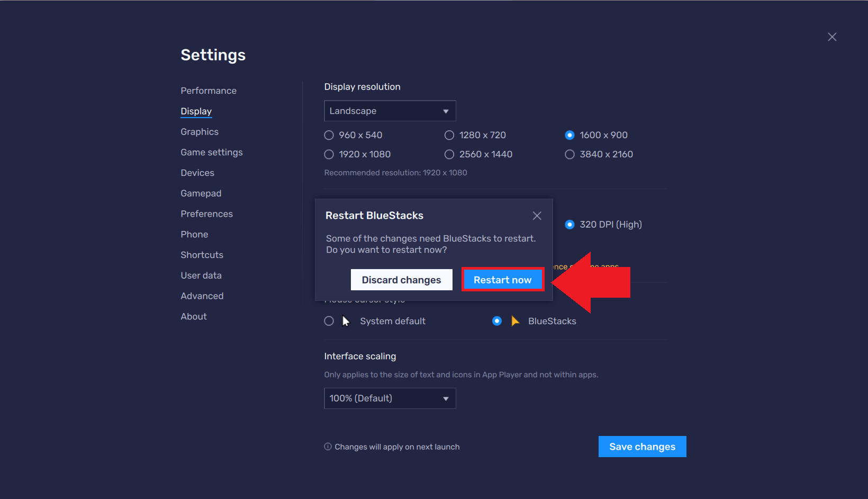Click Discard changes button
This screenshot has width=868, height=499.
(401, 280)
